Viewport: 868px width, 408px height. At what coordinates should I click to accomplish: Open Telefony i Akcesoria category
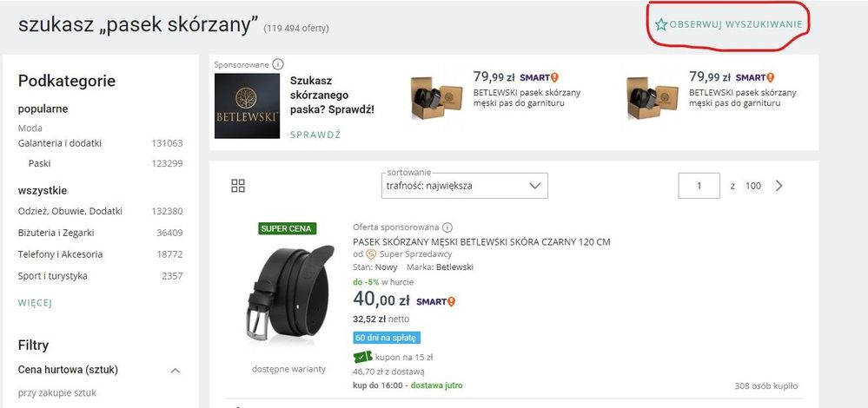click(61, 254)
